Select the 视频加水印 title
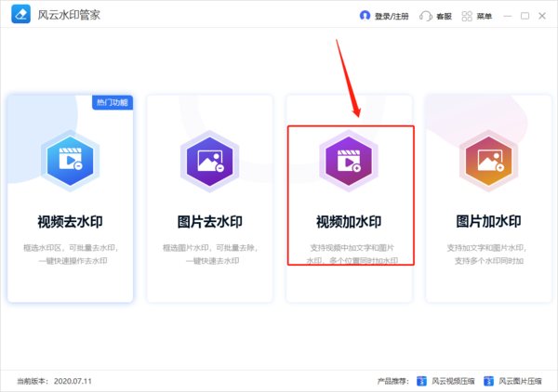The width and height of the screenshot is (558, 392). click(349, 222)
